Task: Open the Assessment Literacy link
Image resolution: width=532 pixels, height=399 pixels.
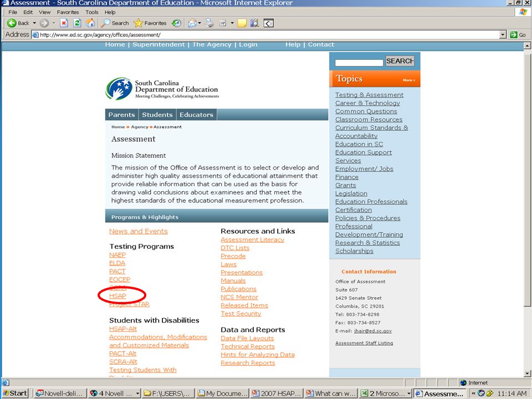Action: click(253, 239)
